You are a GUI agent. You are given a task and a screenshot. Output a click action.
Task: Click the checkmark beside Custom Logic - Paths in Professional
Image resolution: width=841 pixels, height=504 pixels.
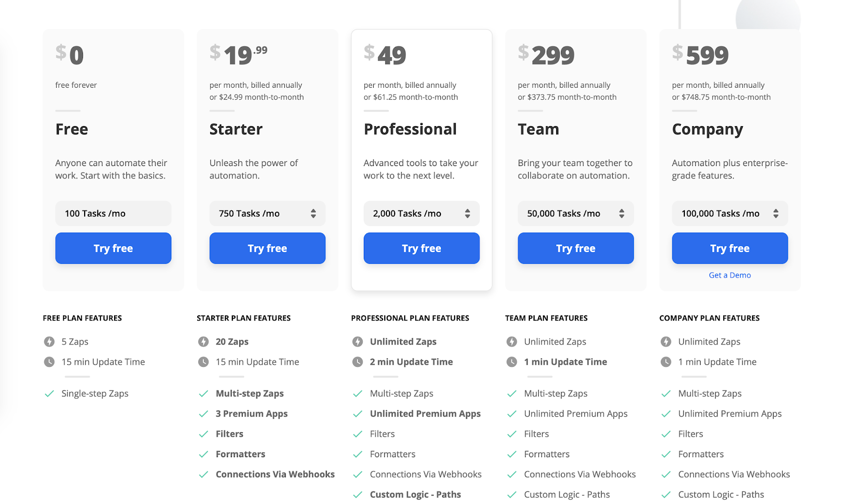click(x=357, y=495)
